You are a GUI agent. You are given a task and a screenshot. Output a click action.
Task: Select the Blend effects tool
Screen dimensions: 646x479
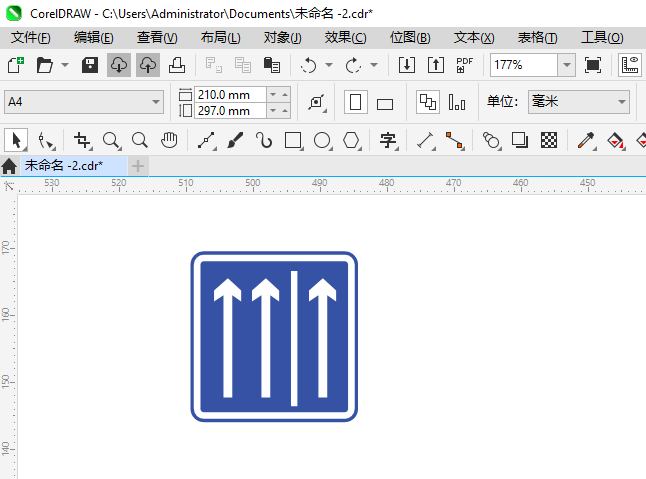491,140
